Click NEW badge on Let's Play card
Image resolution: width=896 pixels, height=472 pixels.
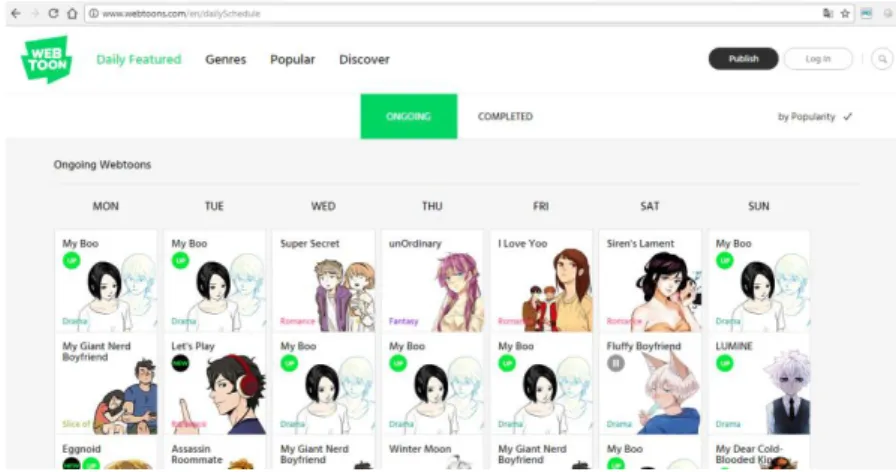point(181,363)
